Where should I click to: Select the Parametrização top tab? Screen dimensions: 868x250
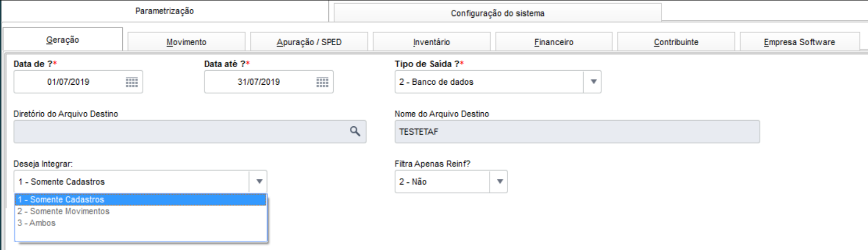coord(165,11)
